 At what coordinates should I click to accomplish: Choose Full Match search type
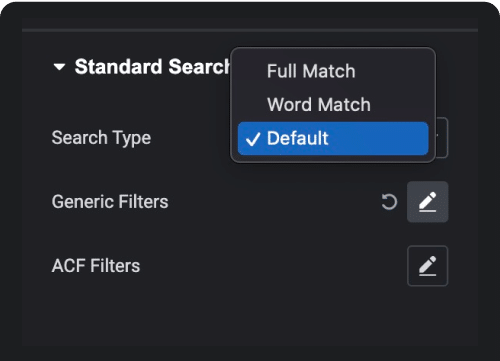(x=311, y=71)
